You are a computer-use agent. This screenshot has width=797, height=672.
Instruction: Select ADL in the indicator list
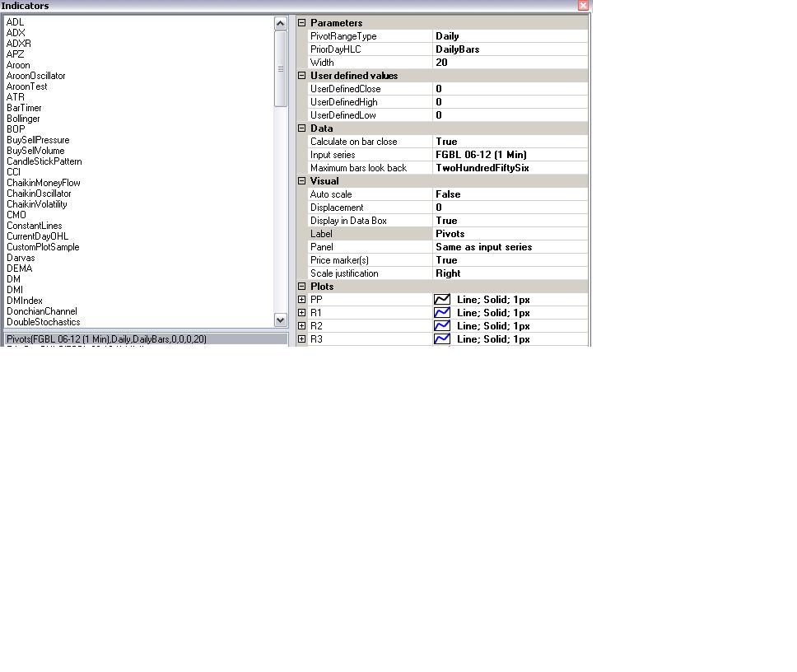click(16, 22)
